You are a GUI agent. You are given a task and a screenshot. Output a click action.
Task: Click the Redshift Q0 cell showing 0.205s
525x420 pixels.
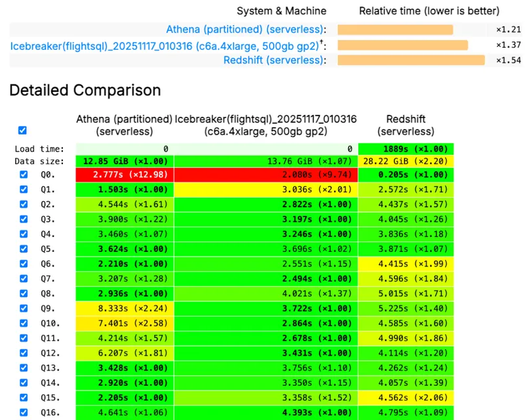click(x=406, y=175)
